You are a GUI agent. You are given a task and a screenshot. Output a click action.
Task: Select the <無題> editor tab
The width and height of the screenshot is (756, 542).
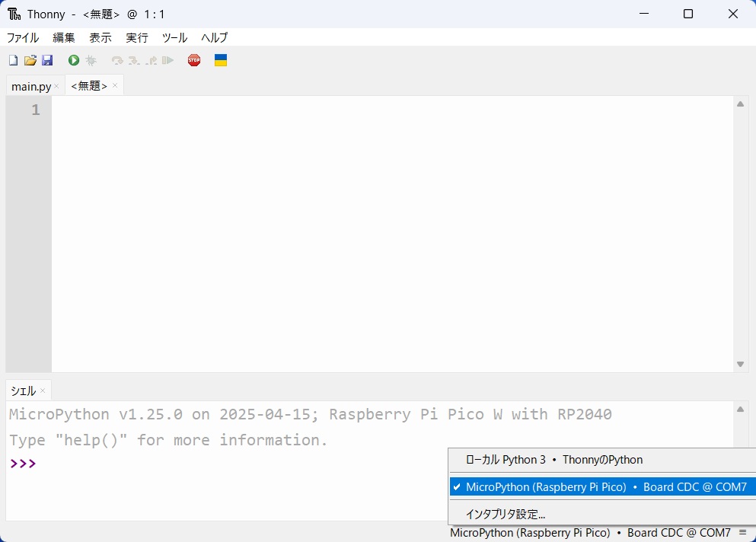pos(89,86)
